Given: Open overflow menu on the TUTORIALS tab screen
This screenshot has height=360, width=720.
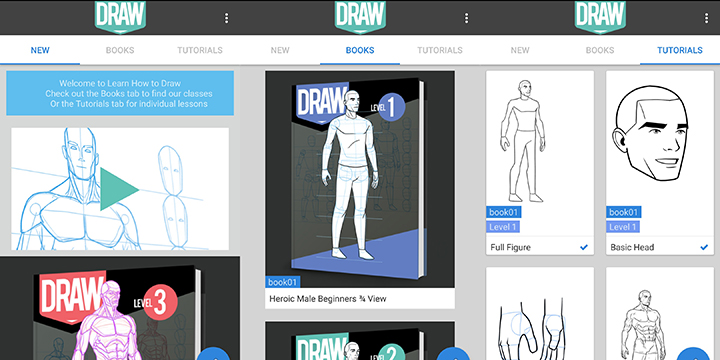Looking at the screenshot, I should pos(706,18).
